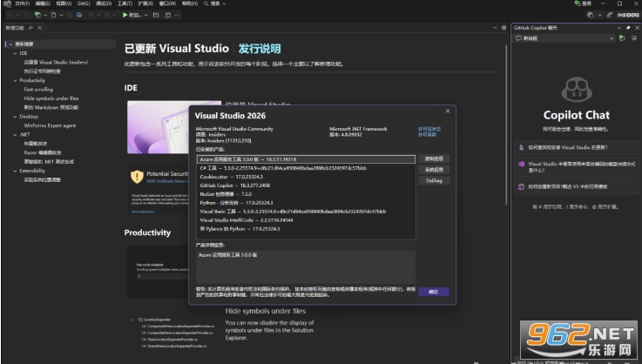Open the Tools (T) menu
This screenshot has height=364, width=642.
coord(125,3)
